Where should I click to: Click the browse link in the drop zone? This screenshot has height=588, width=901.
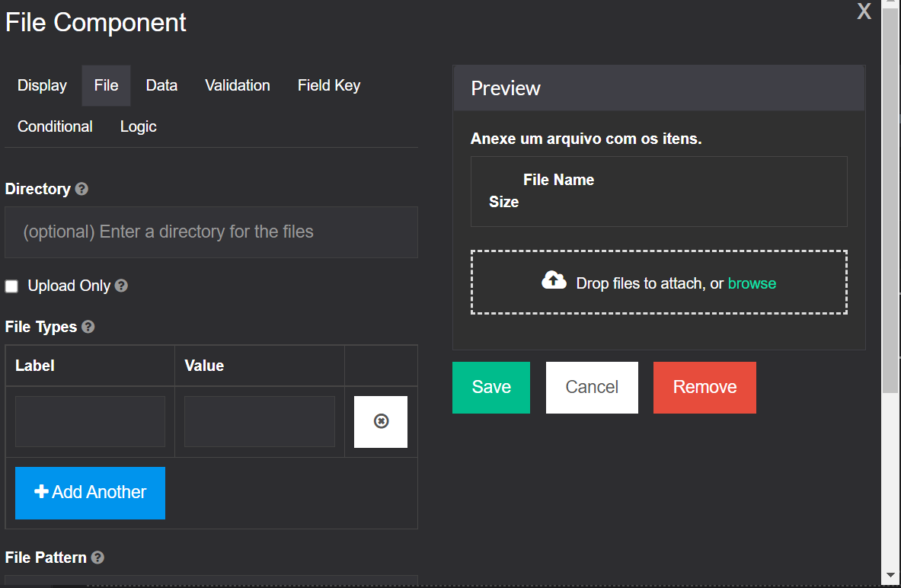(752, 283)
